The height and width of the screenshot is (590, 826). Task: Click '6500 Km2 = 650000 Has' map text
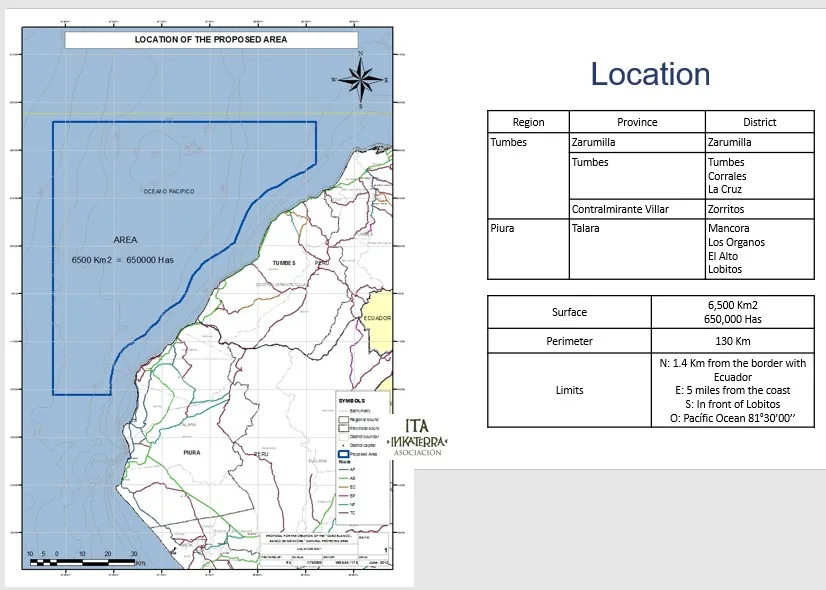[x=123, y=260]
